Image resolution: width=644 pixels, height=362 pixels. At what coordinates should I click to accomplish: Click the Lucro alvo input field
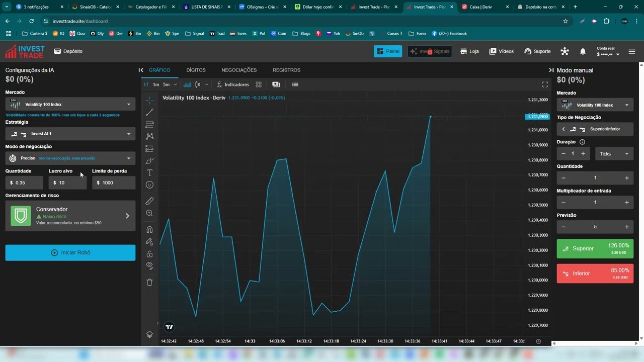[x=68, y=183]
